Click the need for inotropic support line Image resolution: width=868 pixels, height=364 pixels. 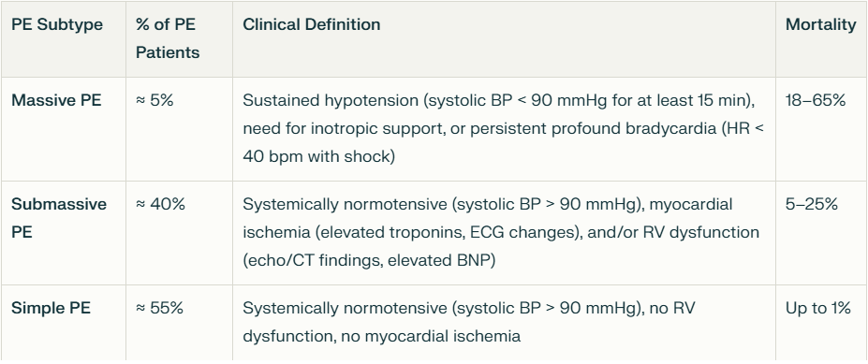(504, 128)
